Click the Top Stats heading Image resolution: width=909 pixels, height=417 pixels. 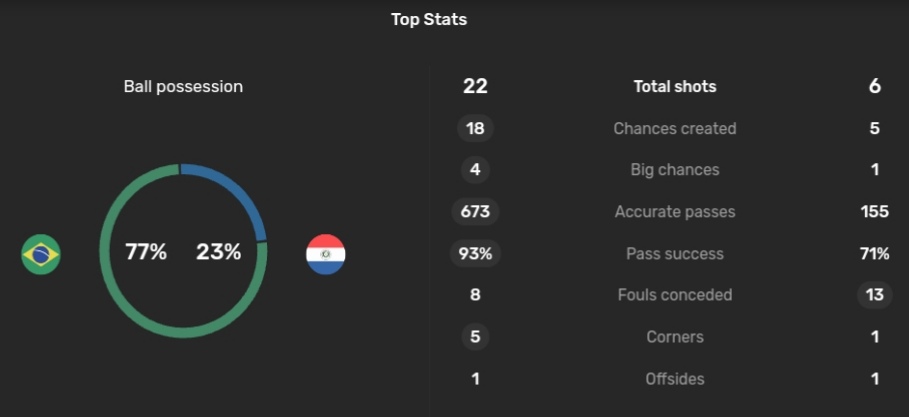429,19
